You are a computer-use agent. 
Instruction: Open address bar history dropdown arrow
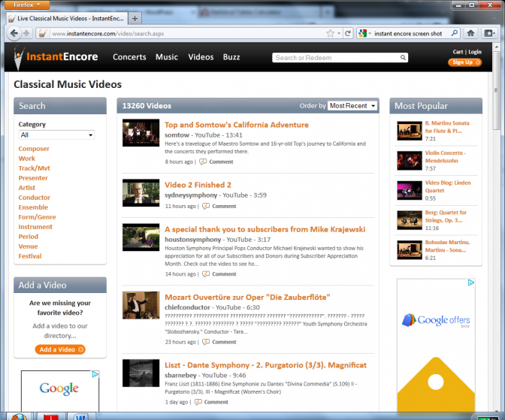point(339,34)
